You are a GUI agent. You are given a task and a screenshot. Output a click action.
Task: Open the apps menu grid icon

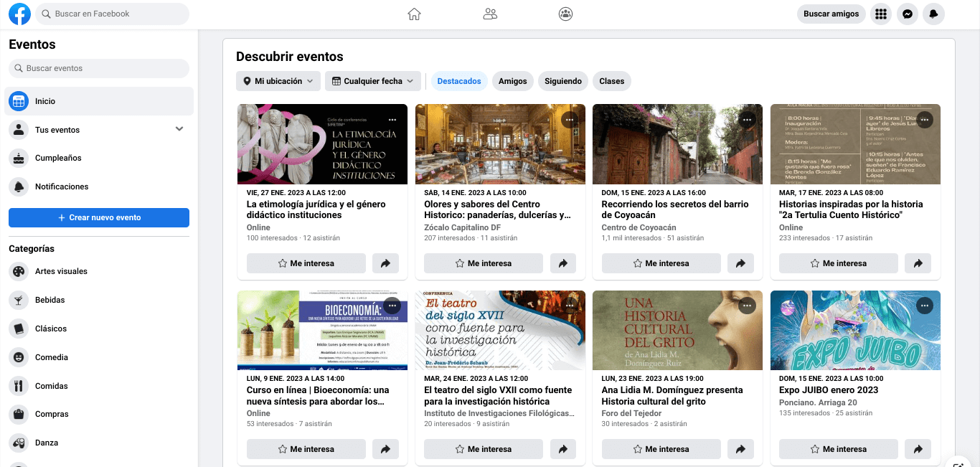tap(880, 14)
